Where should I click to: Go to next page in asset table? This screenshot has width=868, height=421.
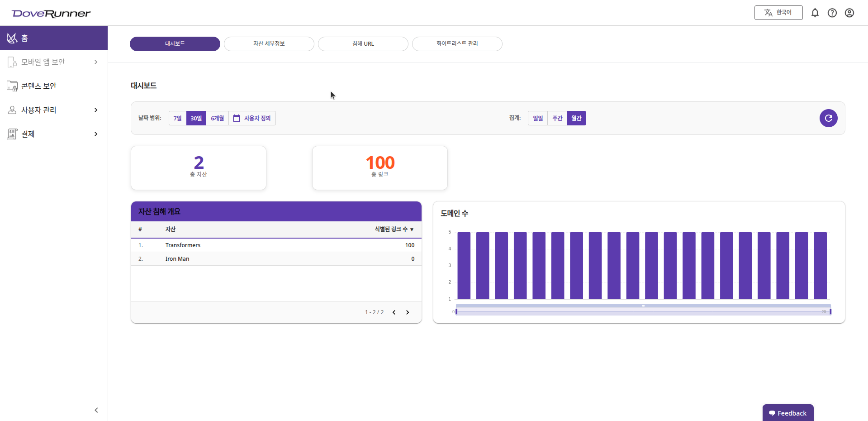[407, 312]
